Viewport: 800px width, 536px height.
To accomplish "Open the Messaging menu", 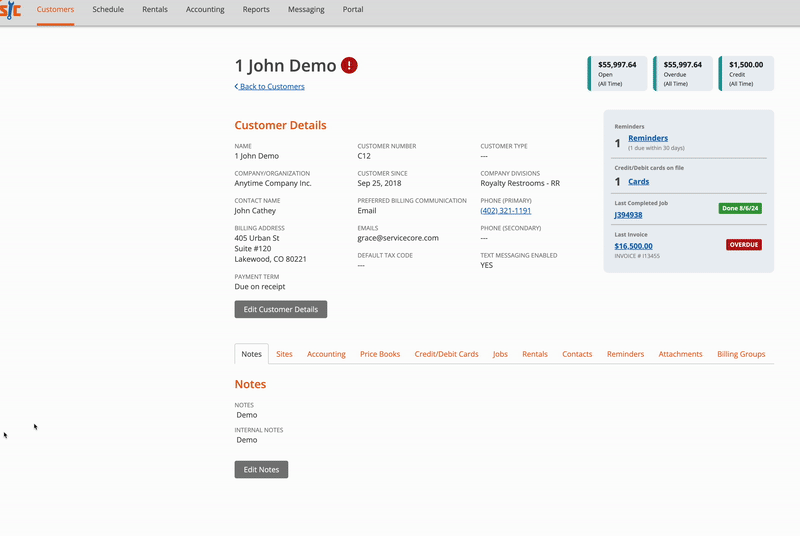I will [306, 9].
